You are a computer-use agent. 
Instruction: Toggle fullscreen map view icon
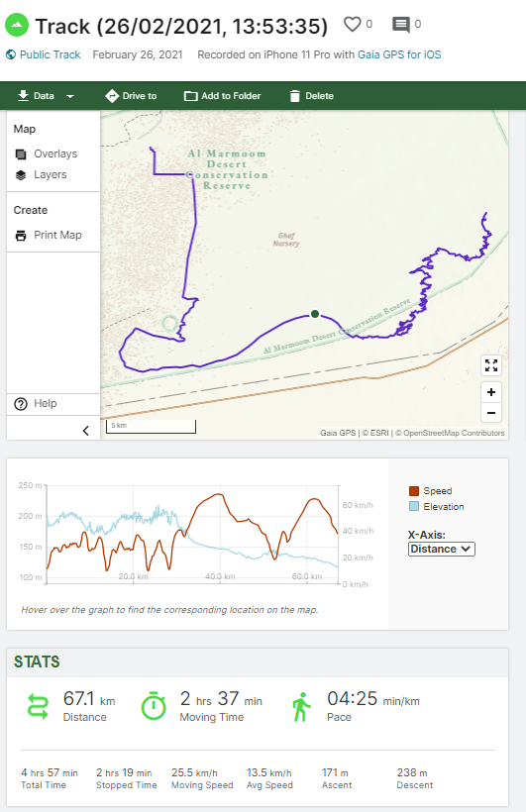tap(490, 365)
